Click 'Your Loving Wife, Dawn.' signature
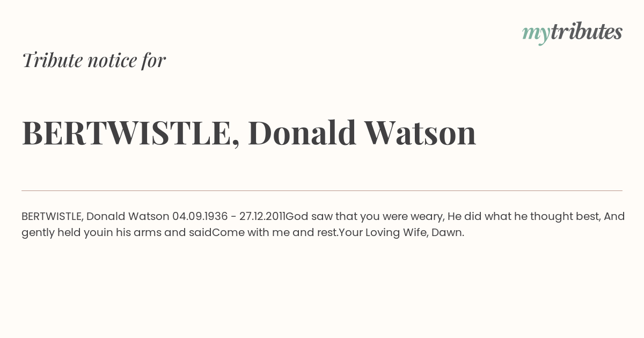 click(x=401, y=232)
